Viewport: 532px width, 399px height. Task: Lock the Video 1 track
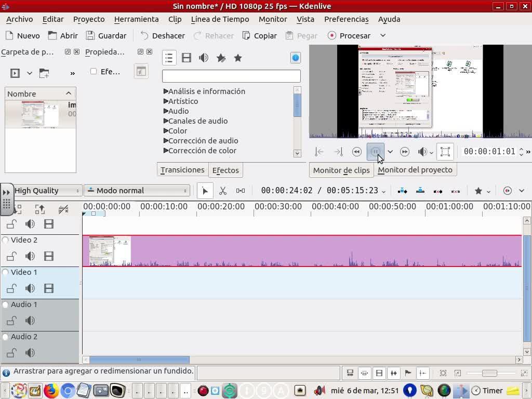11,288
